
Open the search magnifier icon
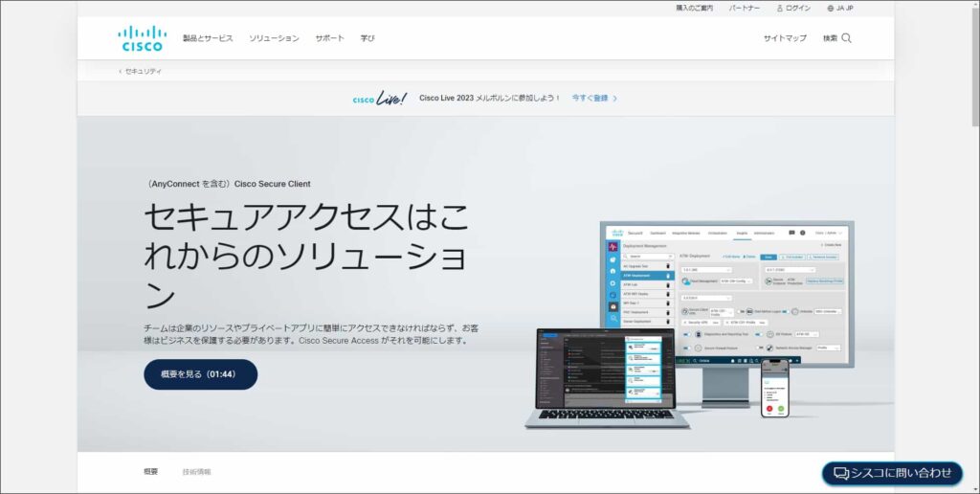coord(846,38)
